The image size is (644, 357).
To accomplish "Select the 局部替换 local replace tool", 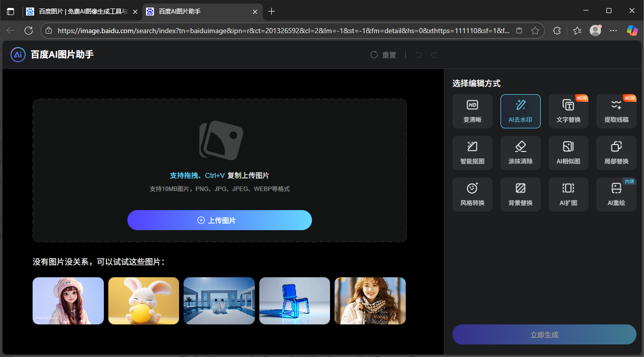I will point(616,152).
